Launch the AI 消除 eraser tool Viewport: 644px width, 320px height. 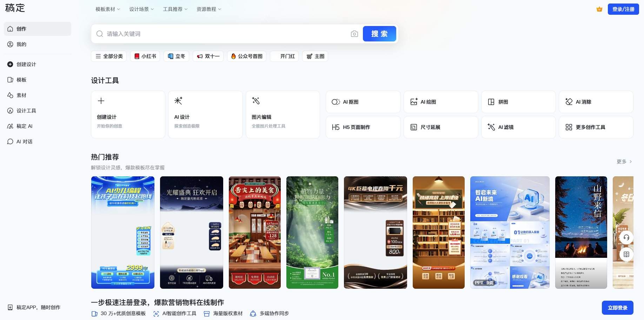point(596,102)
